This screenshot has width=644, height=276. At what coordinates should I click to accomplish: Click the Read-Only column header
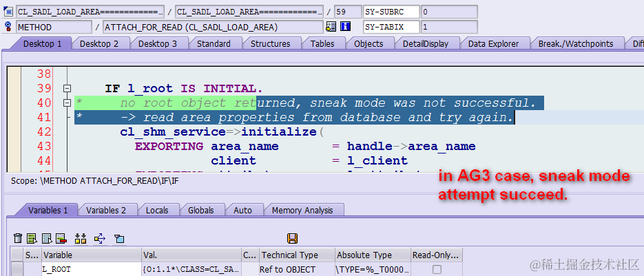point(437,255)
